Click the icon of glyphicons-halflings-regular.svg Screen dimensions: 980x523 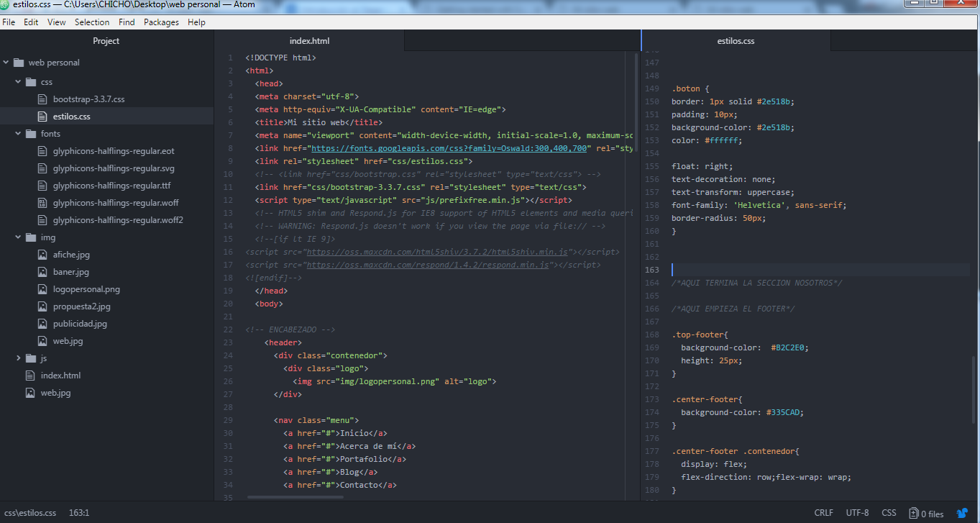[42, 168]
